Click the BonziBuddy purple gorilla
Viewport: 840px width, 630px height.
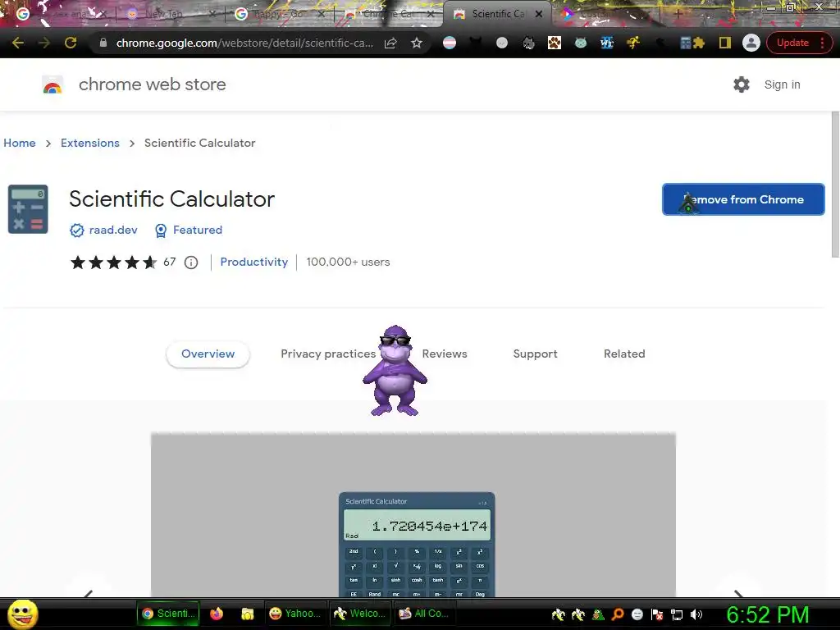[x=395, y=370]
